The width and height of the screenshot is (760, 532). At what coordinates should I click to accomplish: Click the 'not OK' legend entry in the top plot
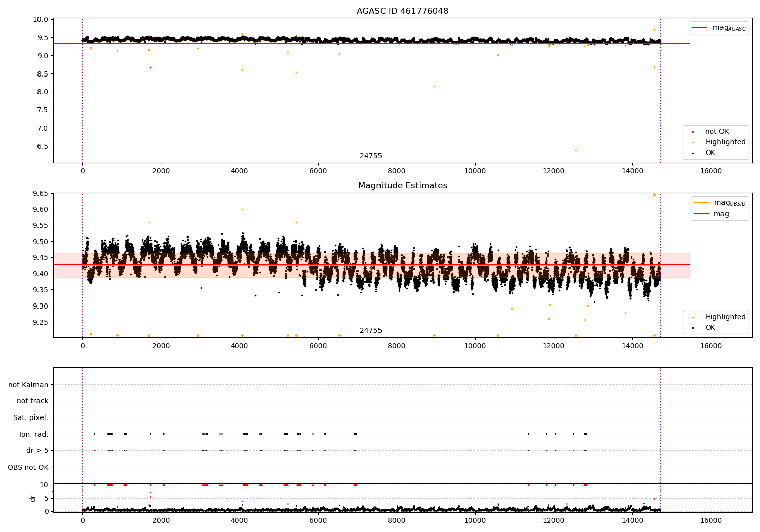716,132
